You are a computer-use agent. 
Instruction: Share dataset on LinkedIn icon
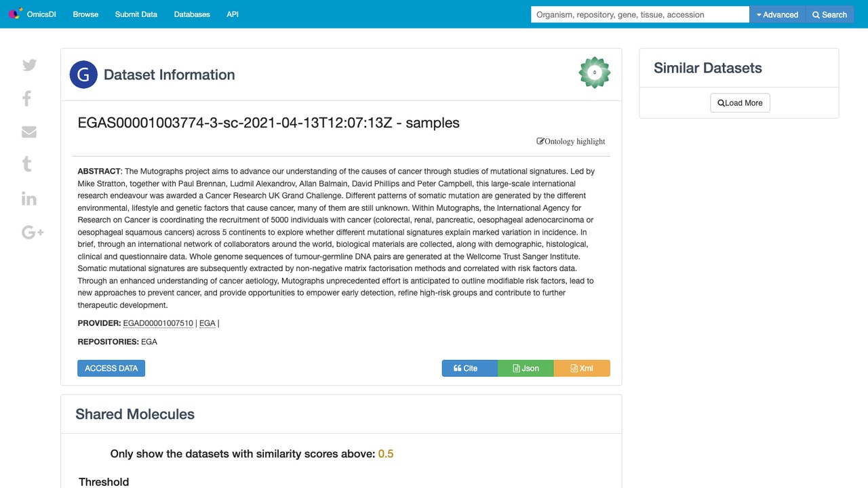[28, 198]
